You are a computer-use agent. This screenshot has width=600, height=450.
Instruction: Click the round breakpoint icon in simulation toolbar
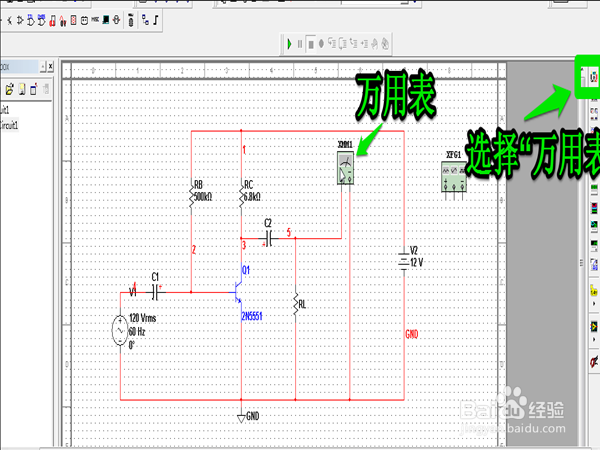321,44
